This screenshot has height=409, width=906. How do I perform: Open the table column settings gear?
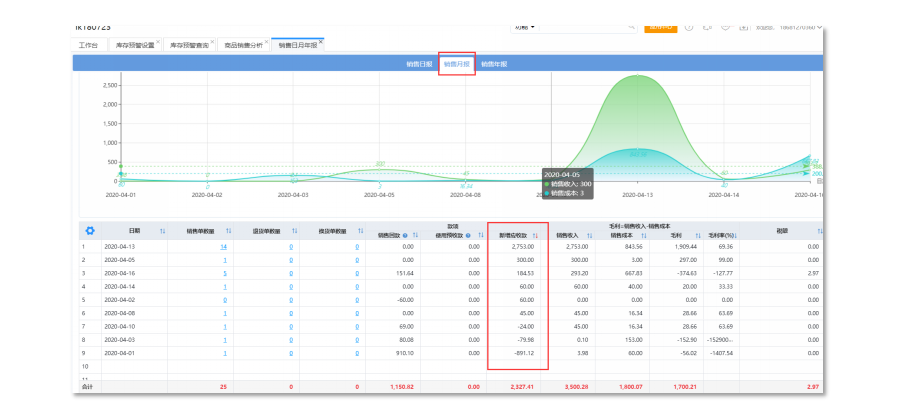click(x=90, y=231)
